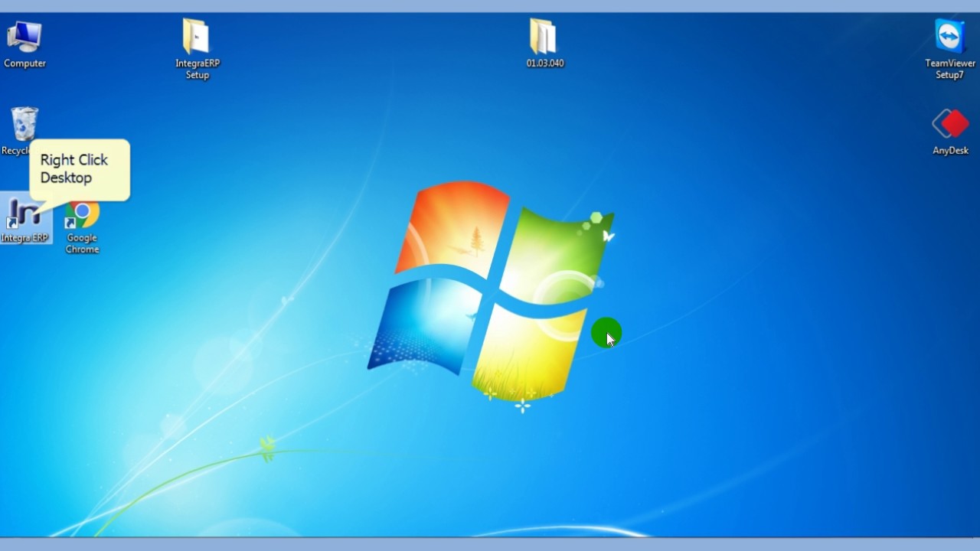Click the "Google Chrome" label text
The width and height of the screenshot is (980, 551).
coord(82,243)
